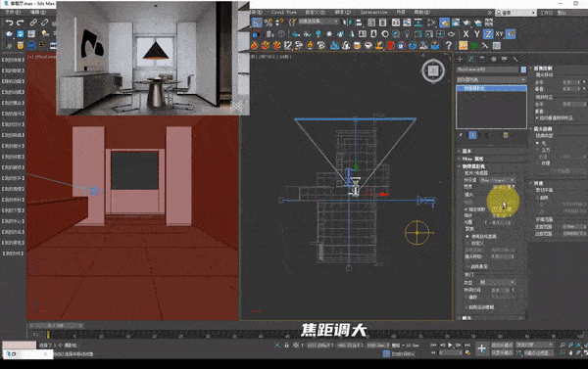Open the shutter 类型 dropdown

pyautogui.click(x=498, y=282)
